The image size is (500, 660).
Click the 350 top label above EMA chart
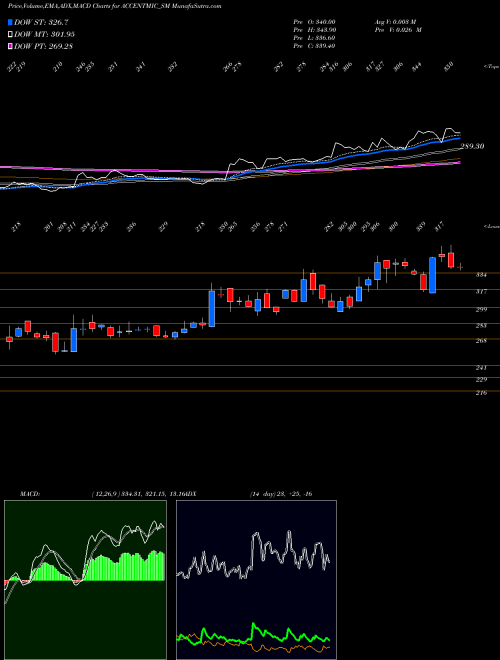tap(449, 67)
